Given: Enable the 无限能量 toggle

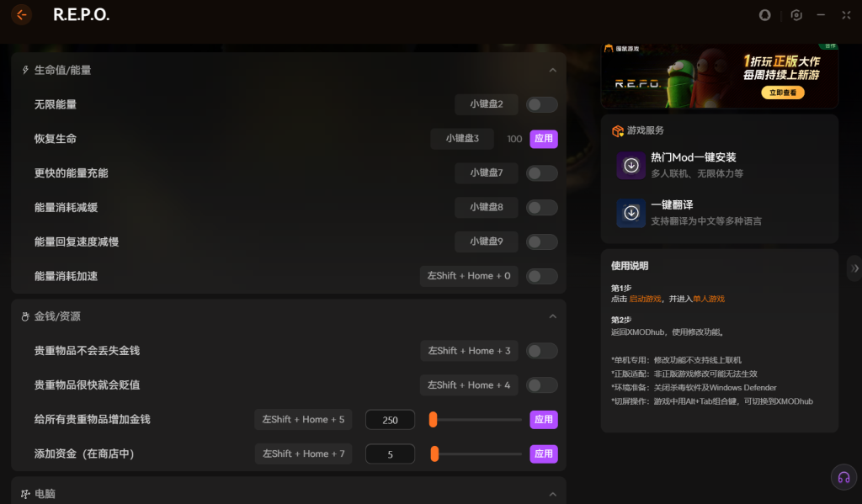Looking at the screenshot, I should (541, 104).
